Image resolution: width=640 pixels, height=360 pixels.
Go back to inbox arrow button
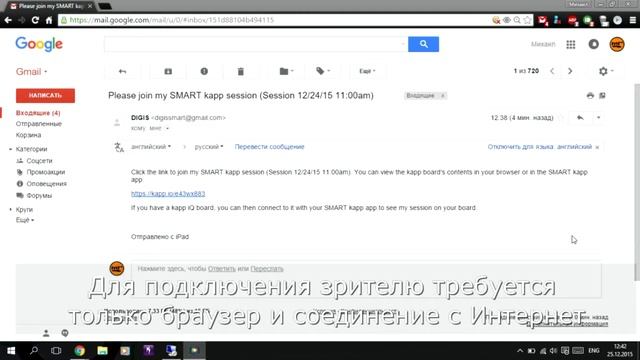tap(122, 71)
